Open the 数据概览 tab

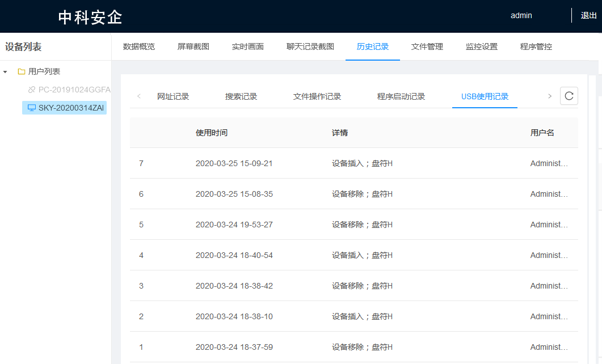coord(139,46)
